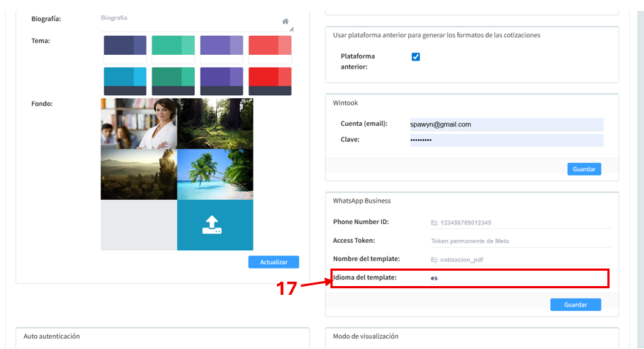Click Guardar in the WhatsApp Business section
The height and width of the screenshot is (349, 644).
click(575, 304)
